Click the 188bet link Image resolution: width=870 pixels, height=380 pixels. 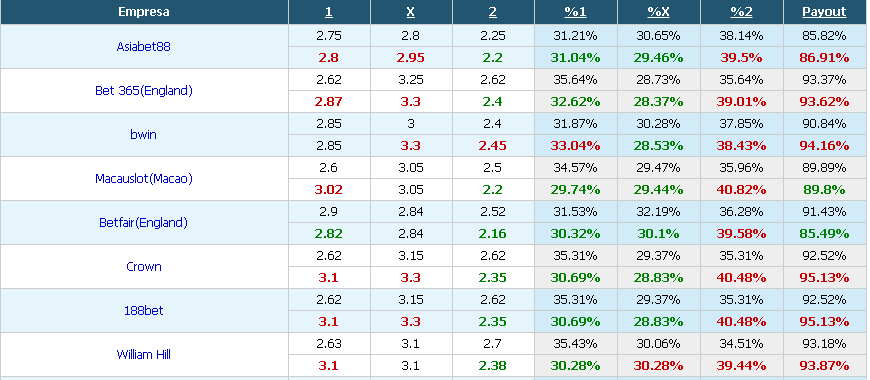point(143,310)
